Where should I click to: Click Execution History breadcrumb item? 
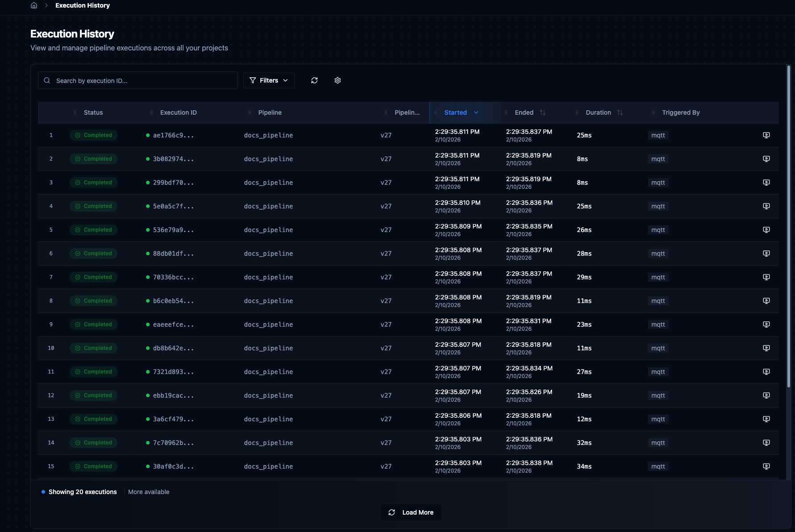coord(83,5)
